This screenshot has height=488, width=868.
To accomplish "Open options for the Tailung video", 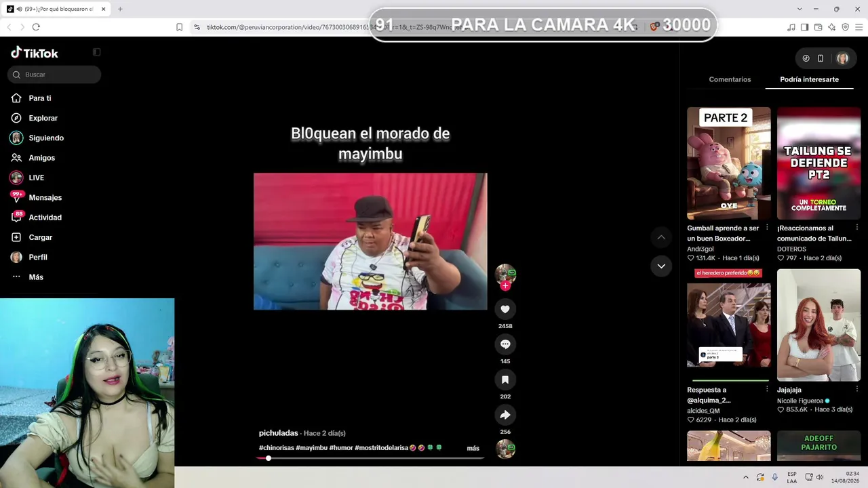I will pos(856,228).
